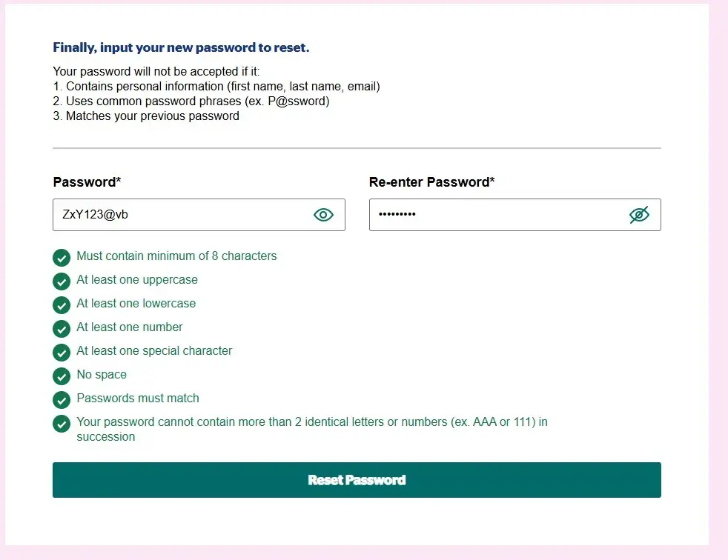The height and width of the screenshot is (560, 728).
Task: Focus the Password field containing ZxY123@vb
Action: (x=178, y=215)
